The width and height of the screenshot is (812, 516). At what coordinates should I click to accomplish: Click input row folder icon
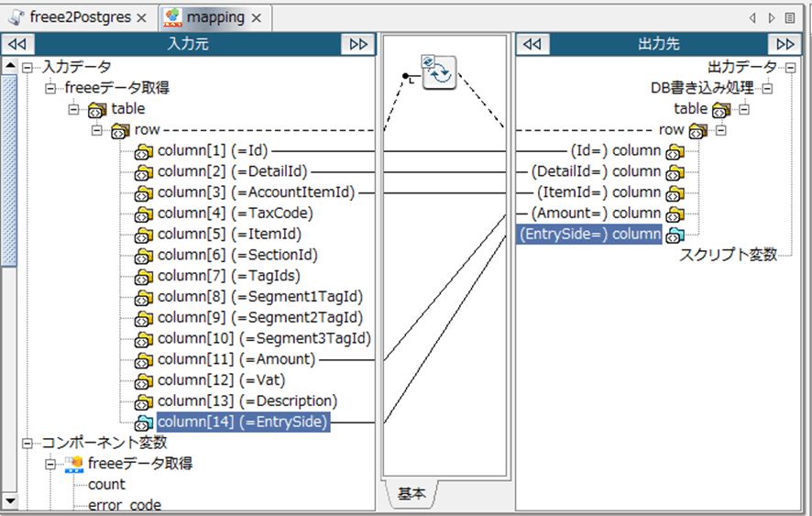[x=120, y=130]
